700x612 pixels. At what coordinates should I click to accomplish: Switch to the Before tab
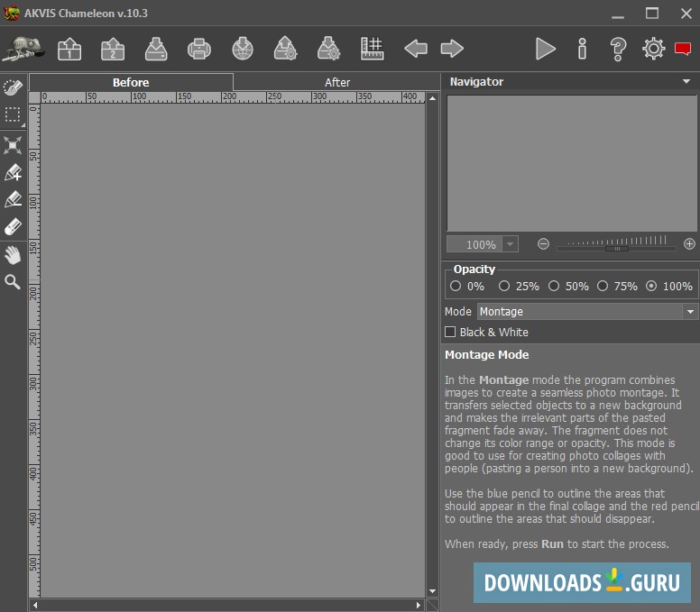(x=131, y=82)
